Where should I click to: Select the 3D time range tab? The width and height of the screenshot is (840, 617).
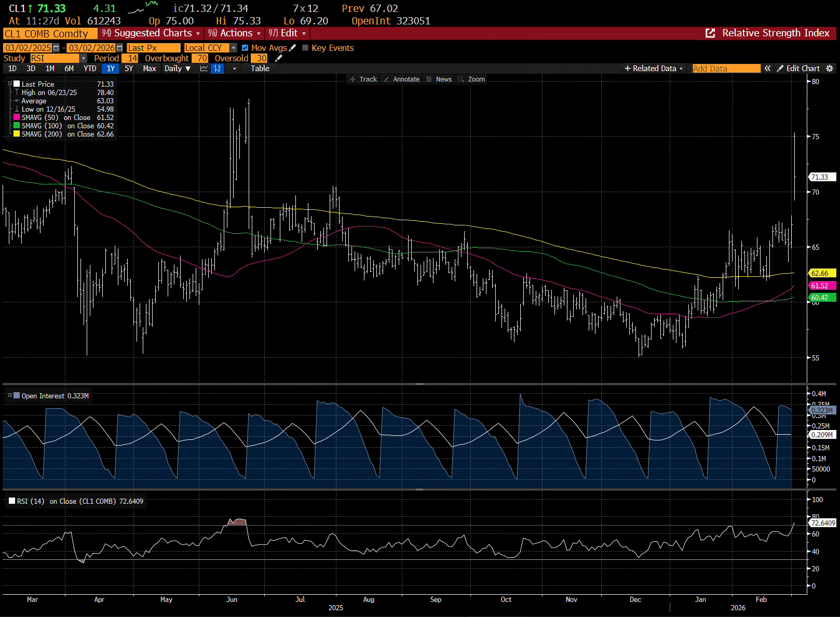point(31,69)
